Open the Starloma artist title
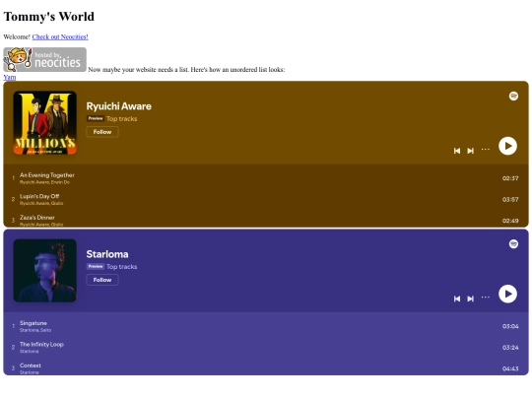This screenshot has height=399, width=532. pyautogui.click(x=107, y=254)
